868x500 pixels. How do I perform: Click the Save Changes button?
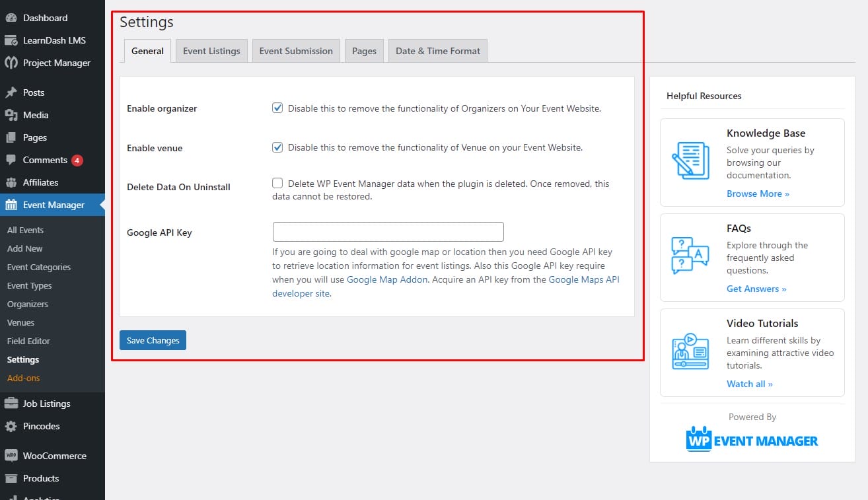(x=153, y=340)
